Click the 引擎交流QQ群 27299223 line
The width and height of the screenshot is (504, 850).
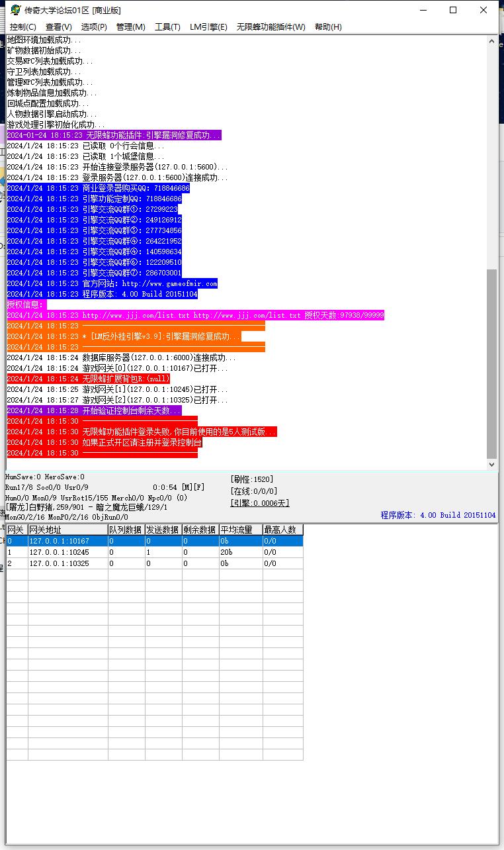tap(92, 209)
